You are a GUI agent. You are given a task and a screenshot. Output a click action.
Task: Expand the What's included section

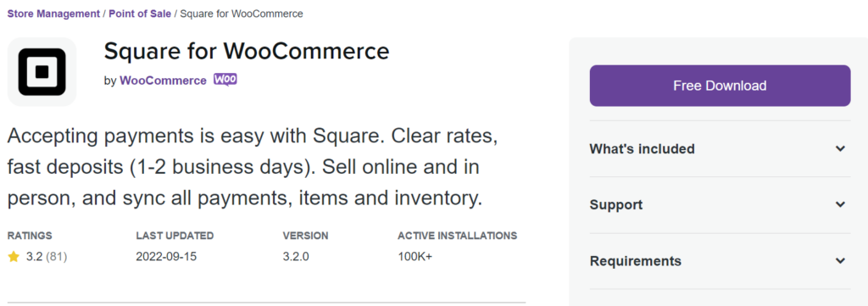[x=720, y=149]
